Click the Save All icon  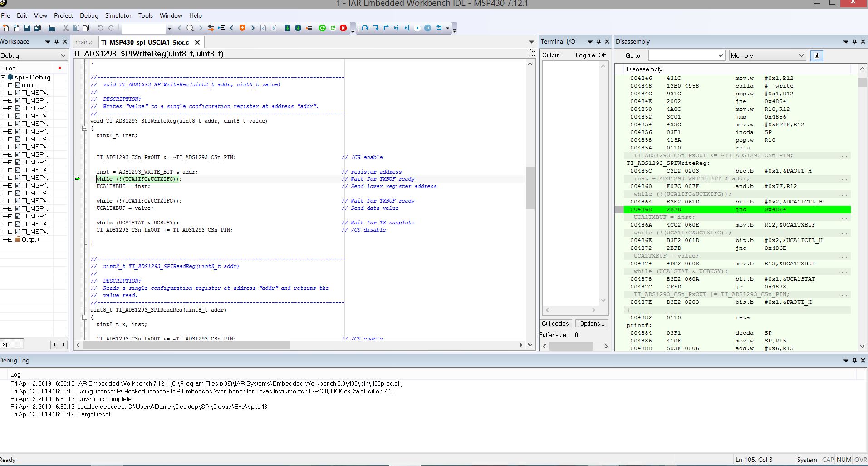point(38,28)
